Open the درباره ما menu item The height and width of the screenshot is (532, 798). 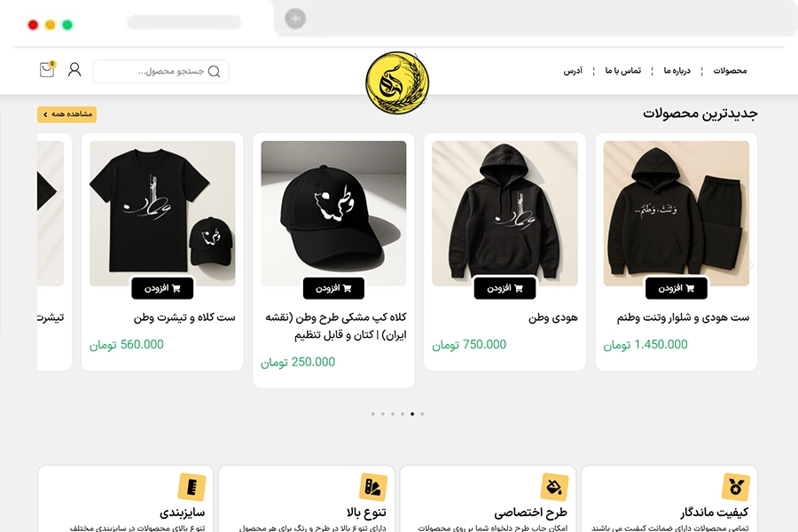(677, 71)
